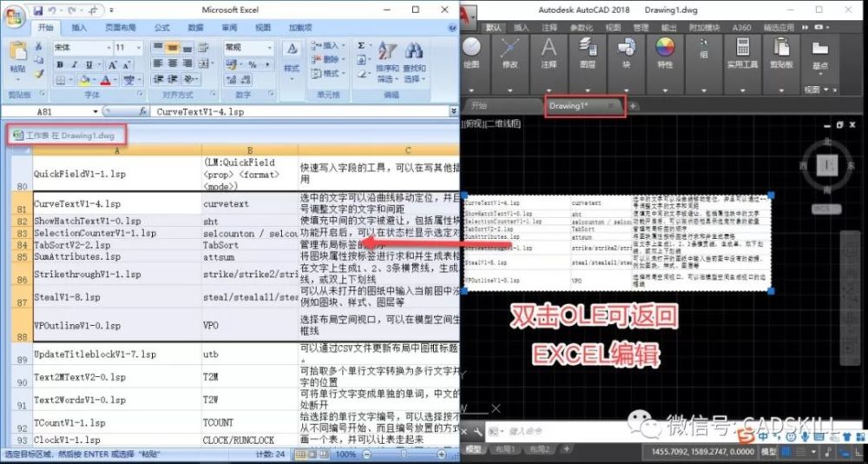Toggle Bold formatting in Excel

60,64
